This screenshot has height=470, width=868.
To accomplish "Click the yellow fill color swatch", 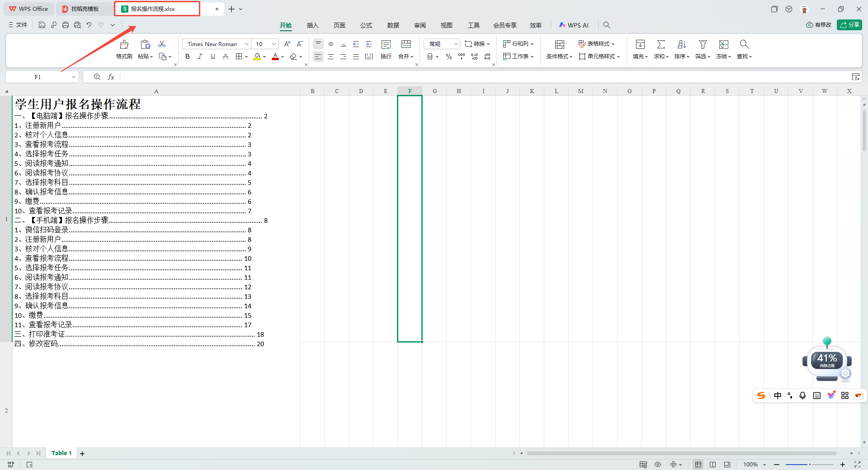I will (257, 56).
